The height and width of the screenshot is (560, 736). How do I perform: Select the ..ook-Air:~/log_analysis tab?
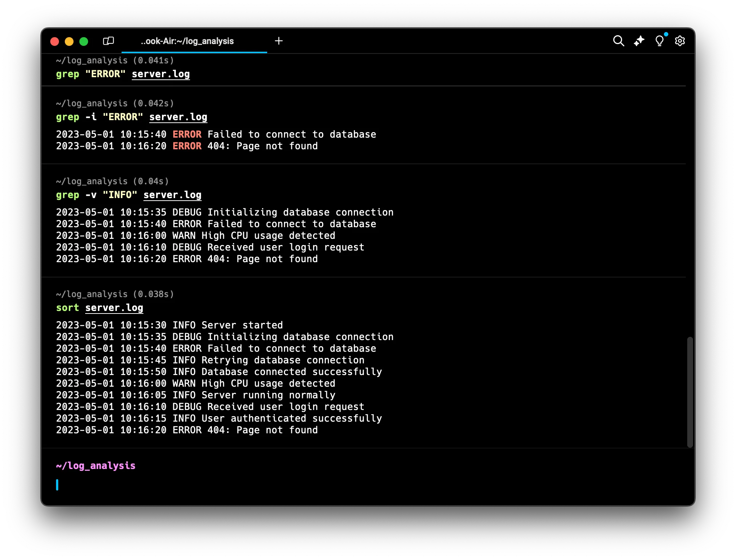[187, 41]
